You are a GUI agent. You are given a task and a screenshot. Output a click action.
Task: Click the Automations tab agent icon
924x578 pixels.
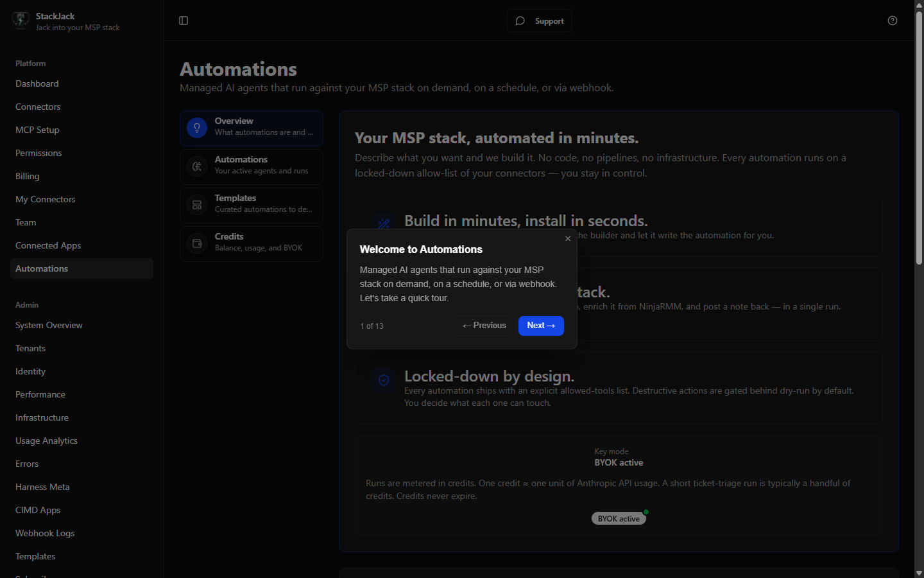tap(197, 166)
